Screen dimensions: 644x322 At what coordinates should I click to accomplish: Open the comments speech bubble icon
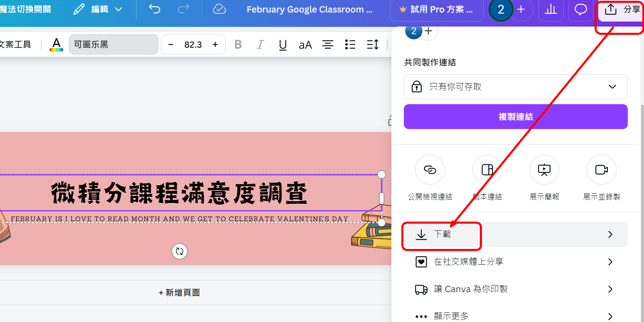(580, 10)
